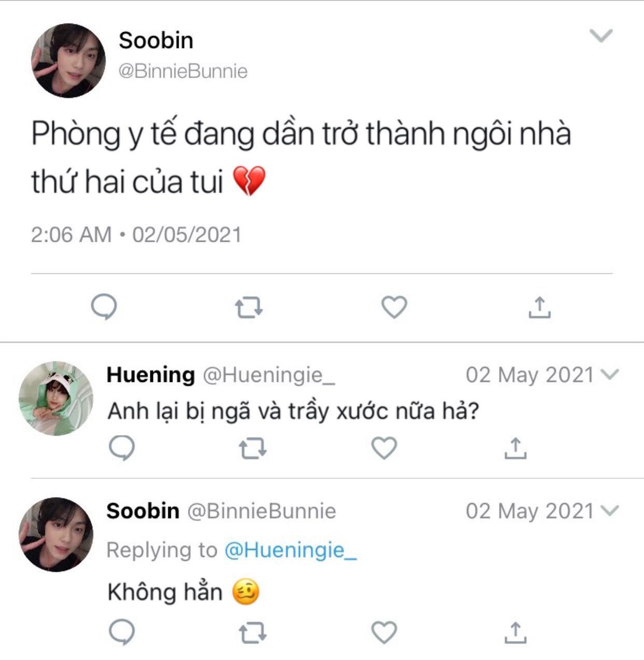Screen dimensions: 644x660
Task: Open Huening's profile avatar
Action: (x=56, y=398)
